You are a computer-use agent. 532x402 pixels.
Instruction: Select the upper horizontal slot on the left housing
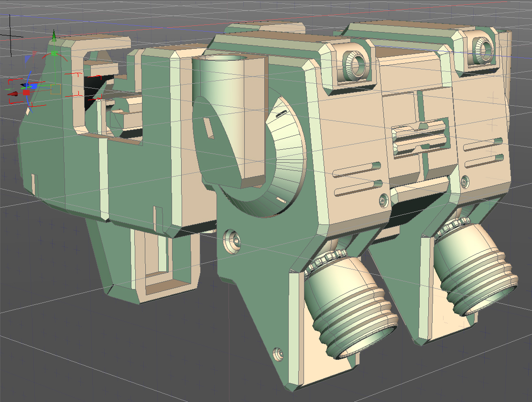pyautogui.click(x=358, y=168)
